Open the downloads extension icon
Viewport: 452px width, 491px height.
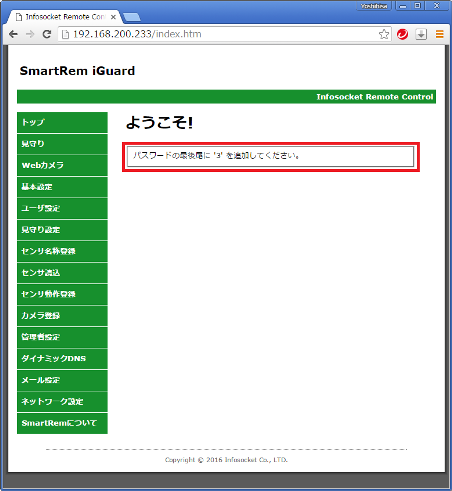[x=421, y=34]
